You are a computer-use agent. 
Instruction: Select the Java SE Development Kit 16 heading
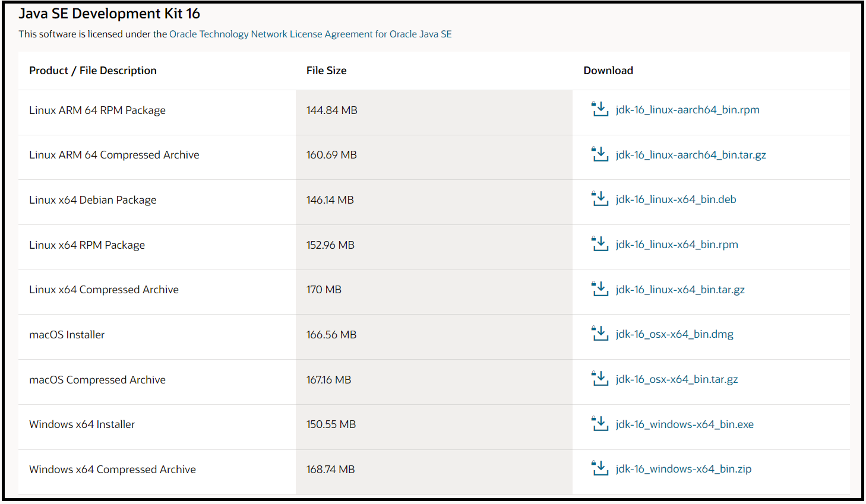coord(109,14)
